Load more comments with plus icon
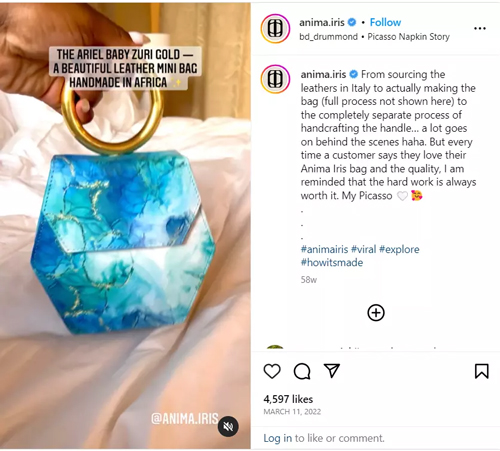 click(x=376, y=313)
